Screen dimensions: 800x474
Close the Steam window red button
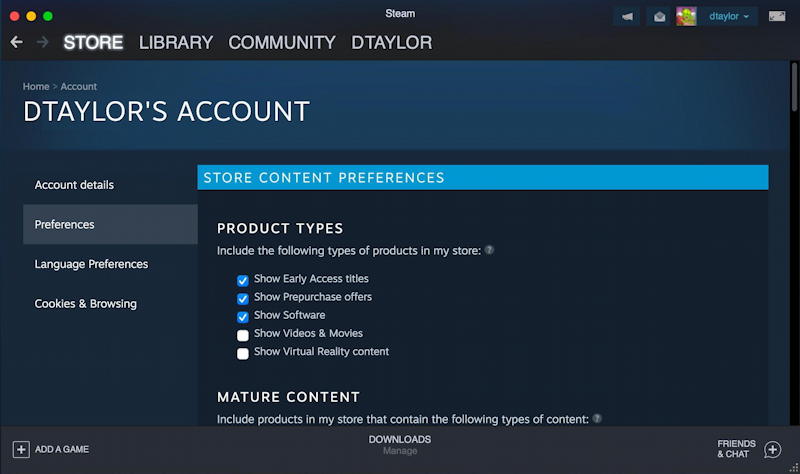[15, 16]
